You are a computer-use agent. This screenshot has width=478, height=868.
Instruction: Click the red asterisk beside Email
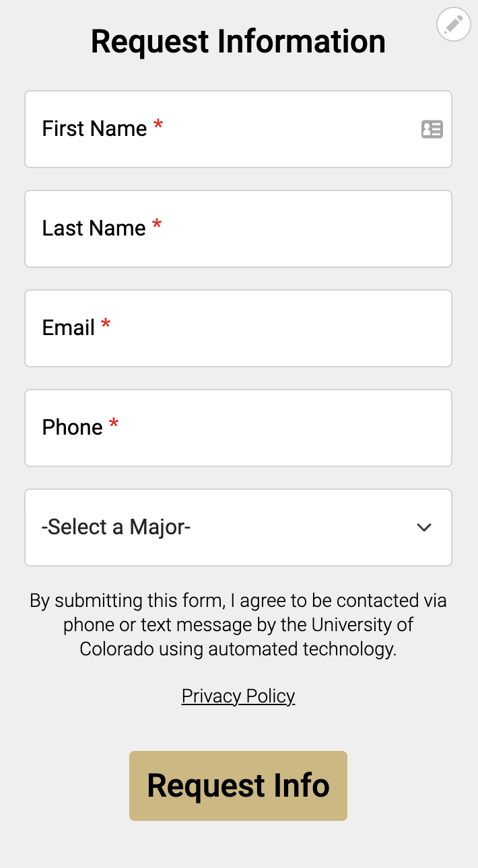106,325
